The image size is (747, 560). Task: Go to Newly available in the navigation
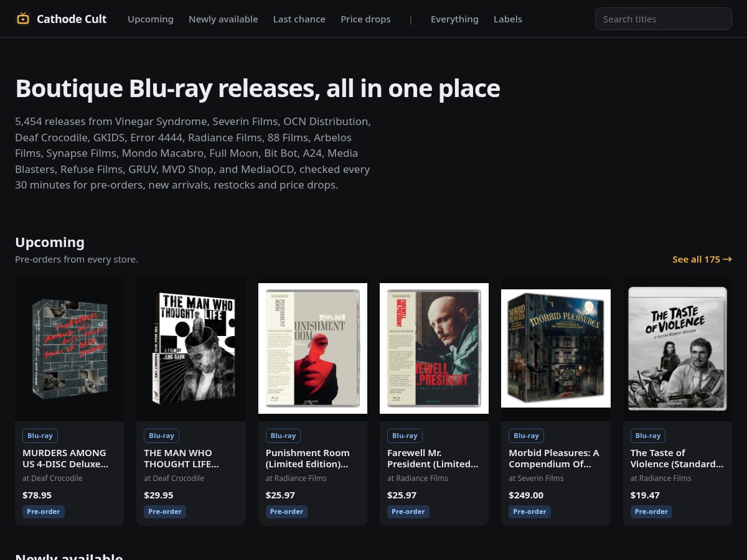pos(223,19)
